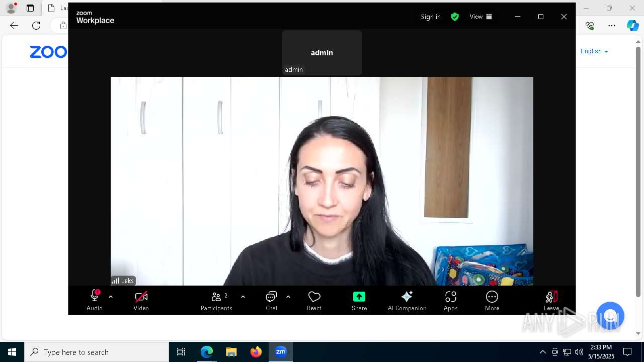The height and width of the screenshot is (362, 644).
Task: Open the taskbar clock and date
Action: coord(601,352)
